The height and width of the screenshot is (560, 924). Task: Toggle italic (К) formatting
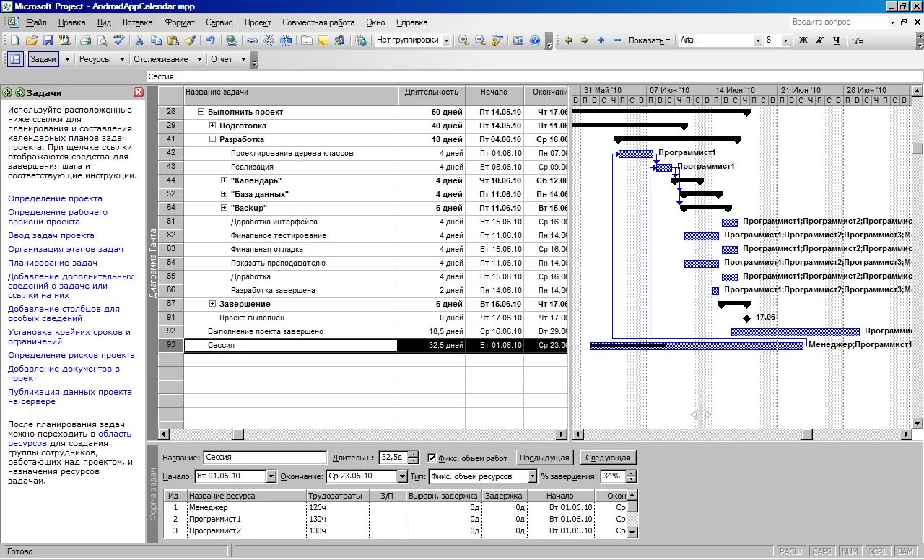[x=820, y=40]
